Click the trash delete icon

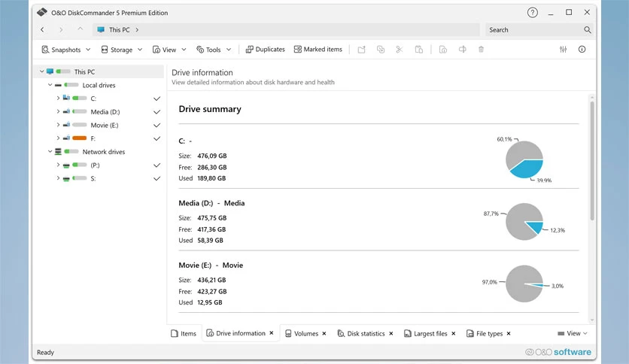[x=481, y=50]
